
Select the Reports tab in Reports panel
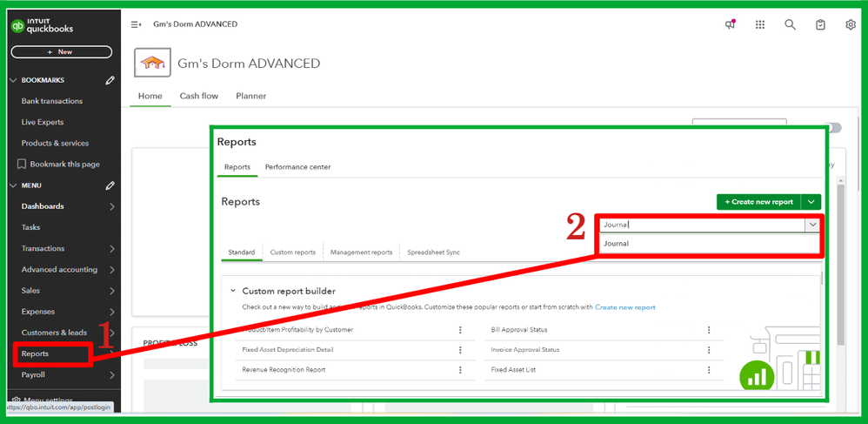tap(237, 167)
